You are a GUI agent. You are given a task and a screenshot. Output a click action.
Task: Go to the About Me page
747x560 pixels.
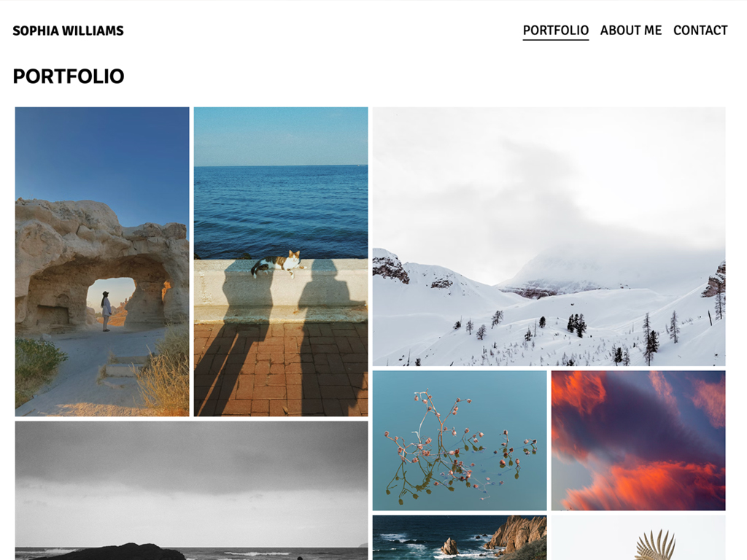(x=631, y=31)
